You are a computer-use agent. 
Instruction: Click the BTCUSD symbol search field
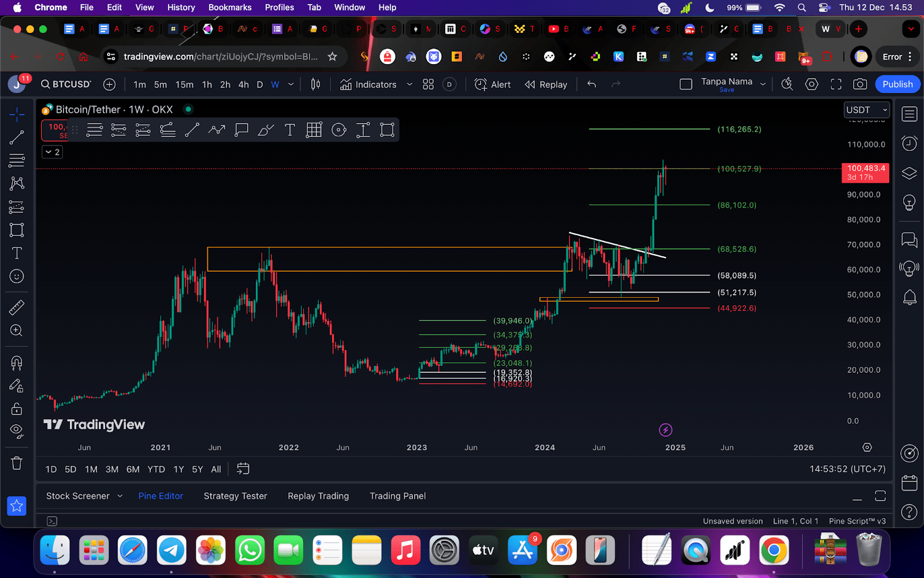pos(66,84)
